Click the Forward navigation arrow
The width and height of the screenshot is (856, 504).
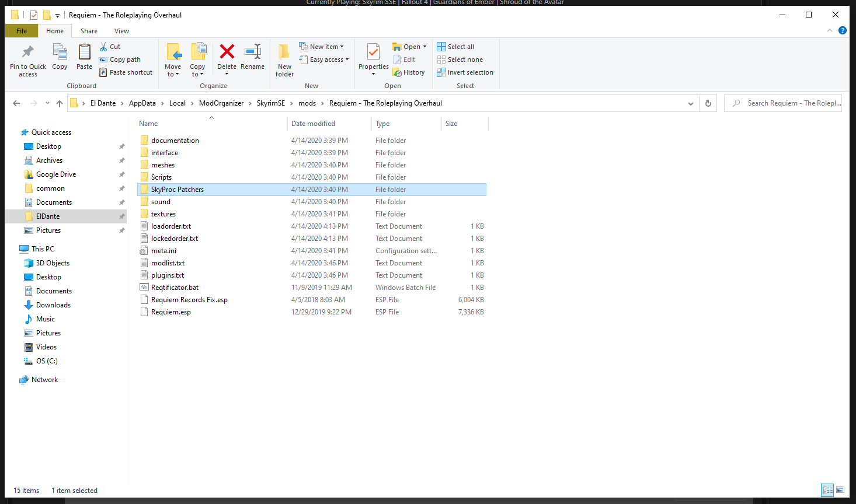click(x=34, y=103)
